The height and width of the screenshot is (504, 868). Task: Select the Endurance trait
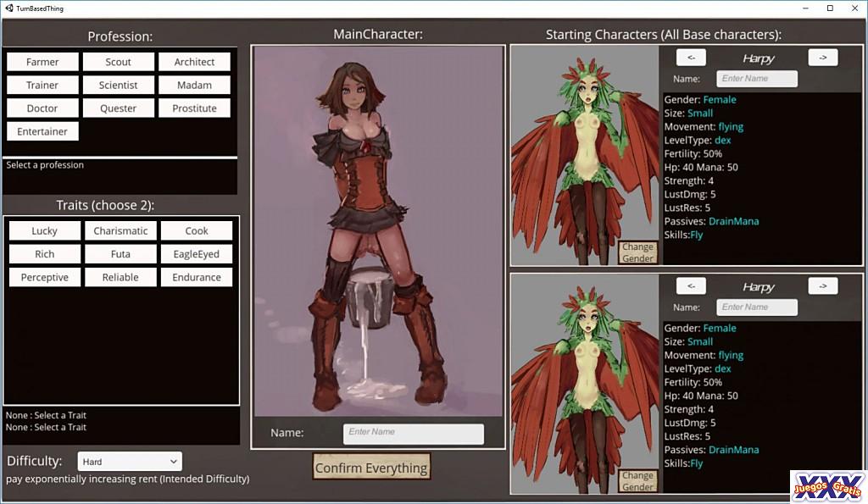(196, 277)
